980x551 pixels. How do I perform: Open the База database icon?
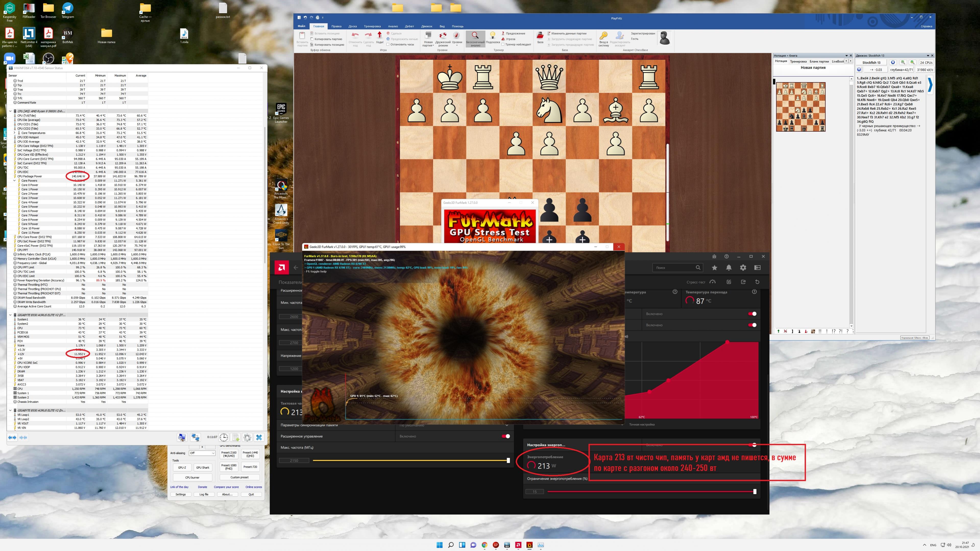(x=540, y=36)
